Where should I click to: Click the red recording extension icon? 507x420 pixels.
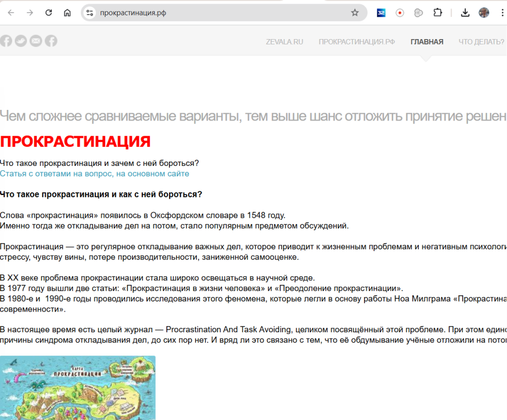pyautogui.click(x=400, y=12)
